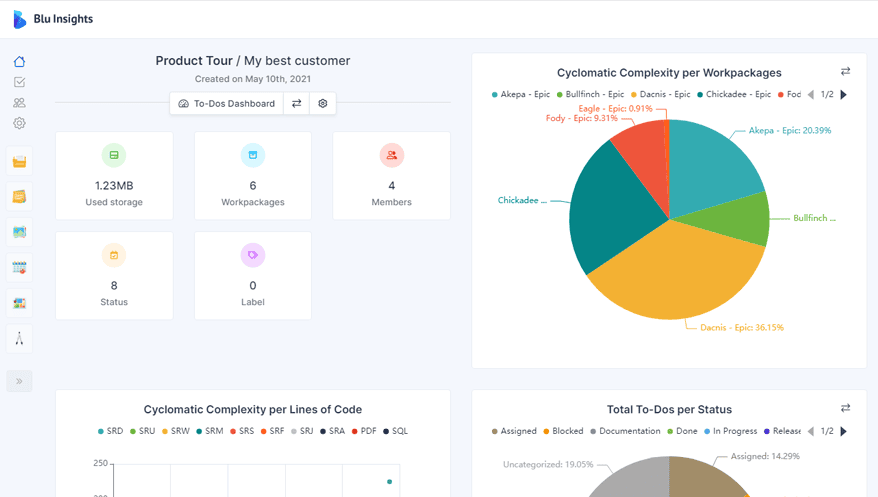Toggle Chickadee - Epic legend entry

pos(734,95)
